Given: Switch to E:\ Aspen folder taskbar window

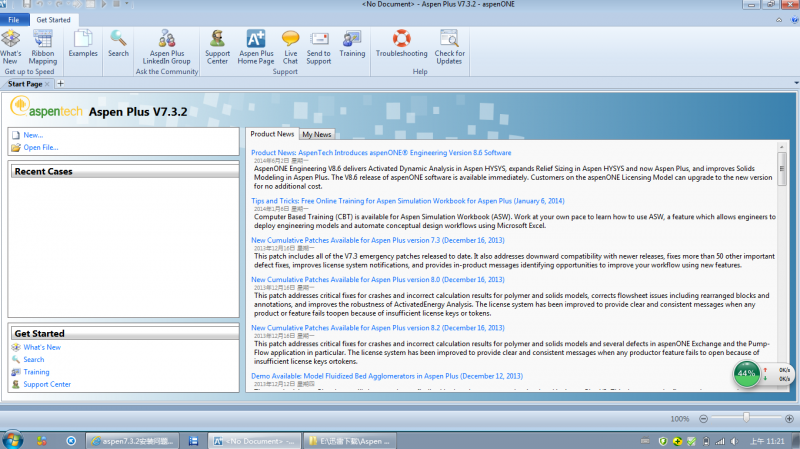Looking at the screenshot, I should point(351,441).
